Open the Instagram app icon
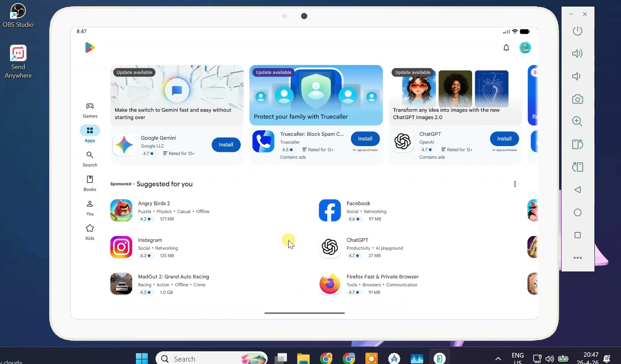The height and width of the screenshot is (364, 621). tap(121, 247)
